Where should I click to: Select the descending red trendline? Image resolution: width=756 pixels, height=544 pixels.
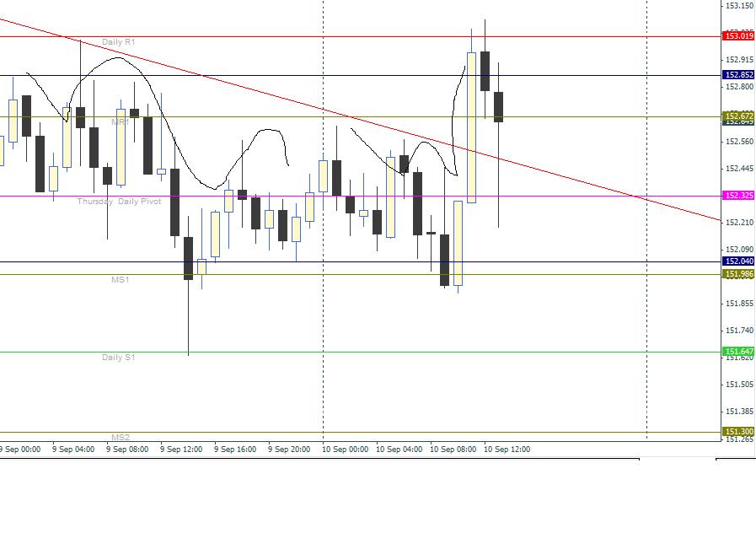361,120
